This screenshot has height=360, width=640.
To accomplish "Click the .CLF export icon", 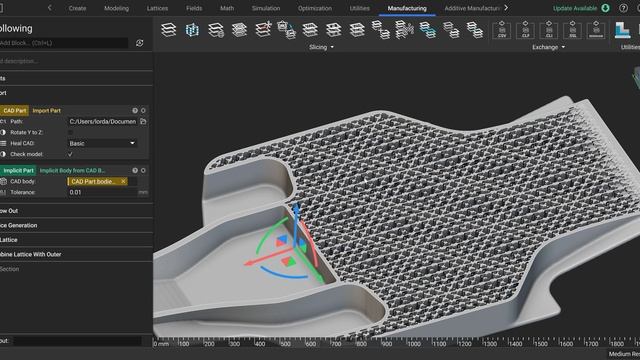I will (525, 30).
